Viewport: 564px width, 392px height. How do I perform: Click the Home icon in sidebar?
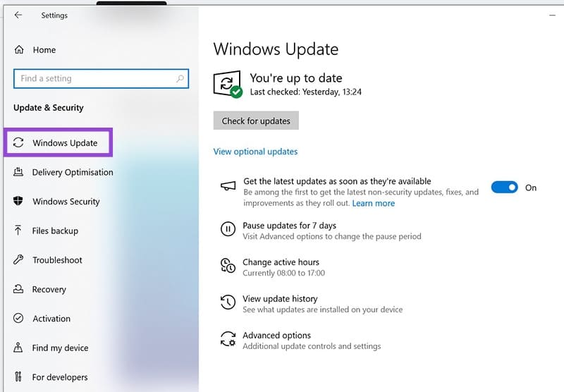click(x=19, y=50)
